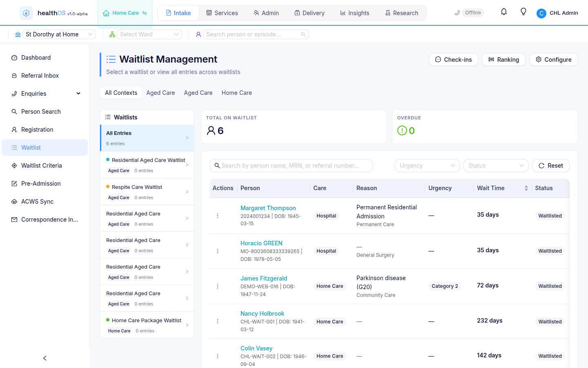Expand Home Care Package Waitlist entry
This screenshot has width=588, height=368.
187,325
